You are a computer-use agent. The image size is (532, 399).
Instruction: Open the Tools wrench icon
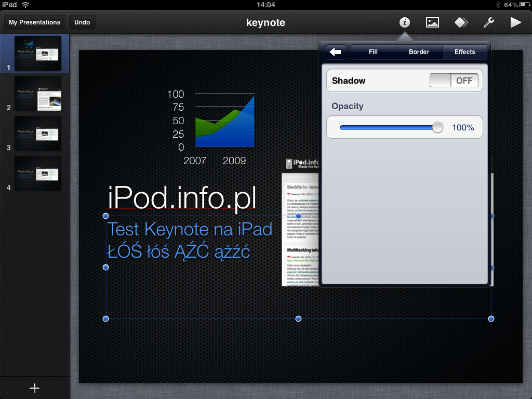point(488,22)
